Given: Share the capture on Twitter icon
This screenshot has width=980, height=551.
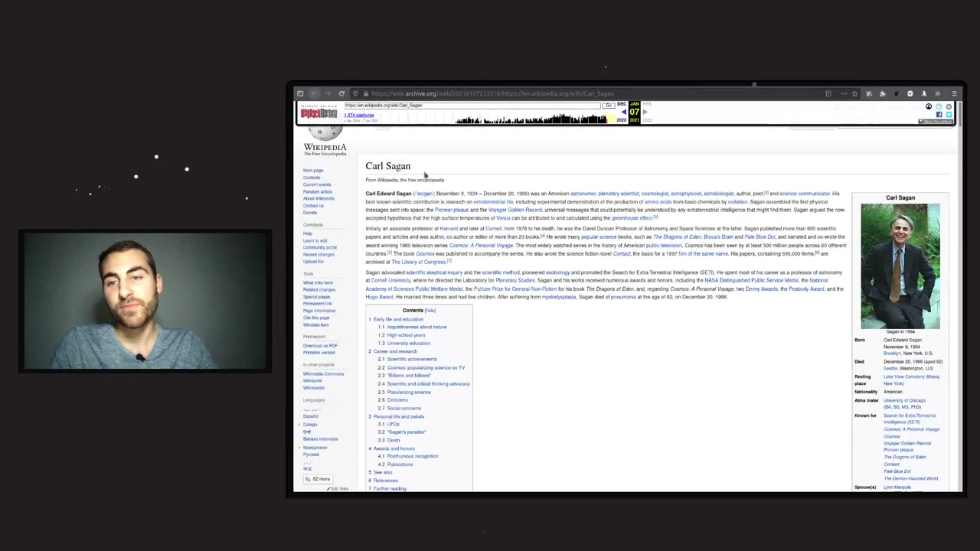Looking at the screenshot, I should (x=949, y=115).
